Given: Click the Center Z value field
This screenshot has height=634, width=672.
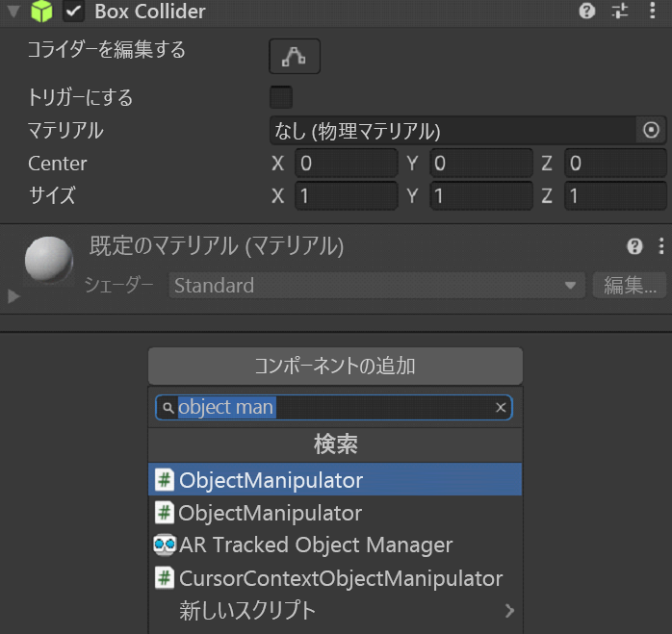Looking at the screenshot, I should (x=615, y=164).
